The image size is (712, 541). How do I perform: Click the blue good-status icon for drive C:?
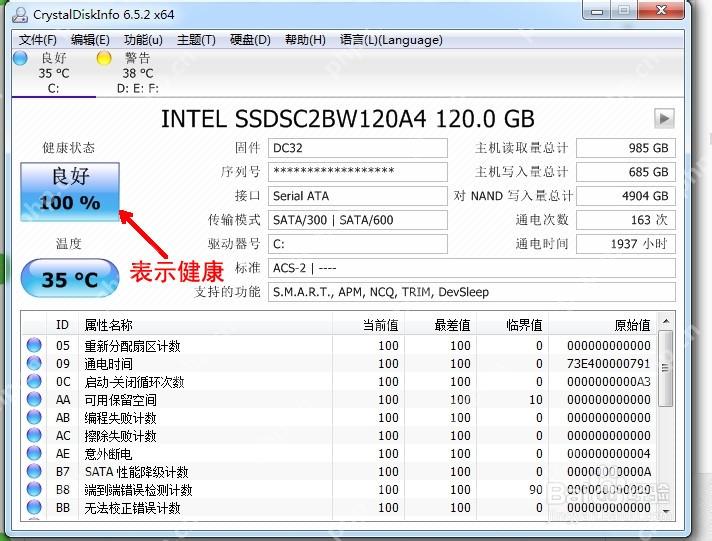[x=20, y=58]
